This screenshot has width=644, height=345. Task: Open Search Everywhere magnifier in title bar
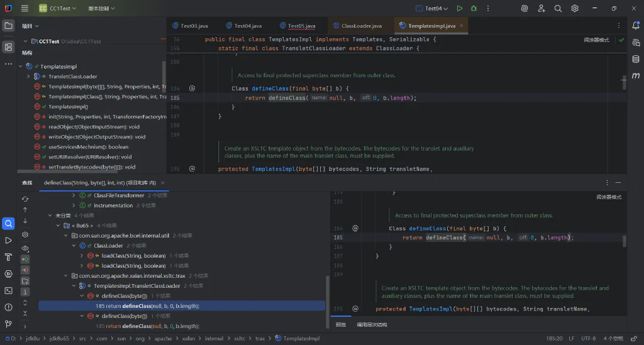click(558, 8)
